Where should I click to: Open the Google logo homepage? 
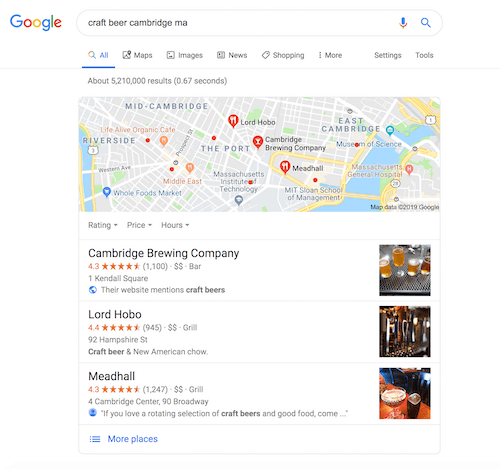click(x=36, y=22)
